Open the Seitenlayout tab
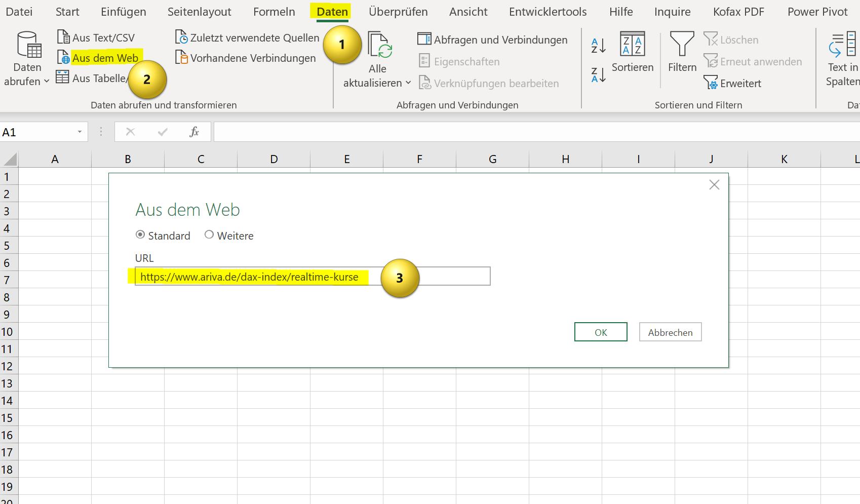The height and width of the screenshot is (504, 860). pos(200,12)
